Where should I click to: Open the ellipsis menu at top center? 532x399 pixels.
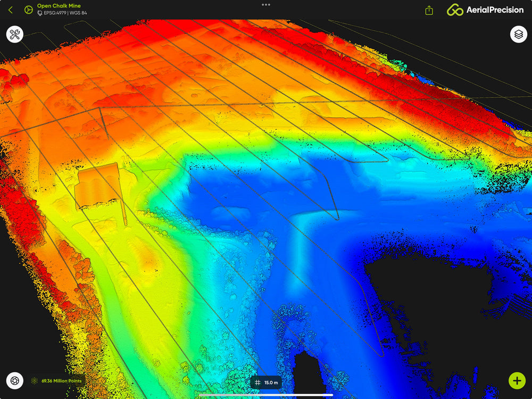(x=266, y=5)
